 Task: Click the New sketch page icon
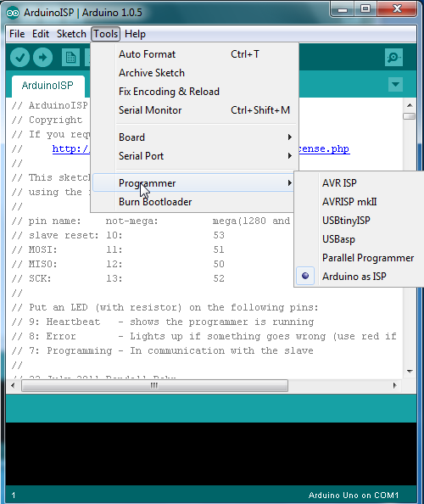pyautogui.click(x=70, y=58)
